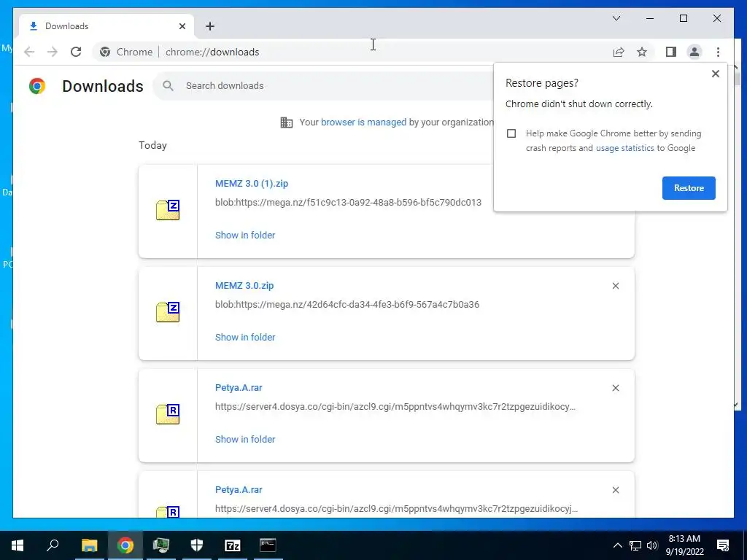The image size is (747, 560).
Task: Click the share page icon in address bar
Action: click(x=619, y=52)
